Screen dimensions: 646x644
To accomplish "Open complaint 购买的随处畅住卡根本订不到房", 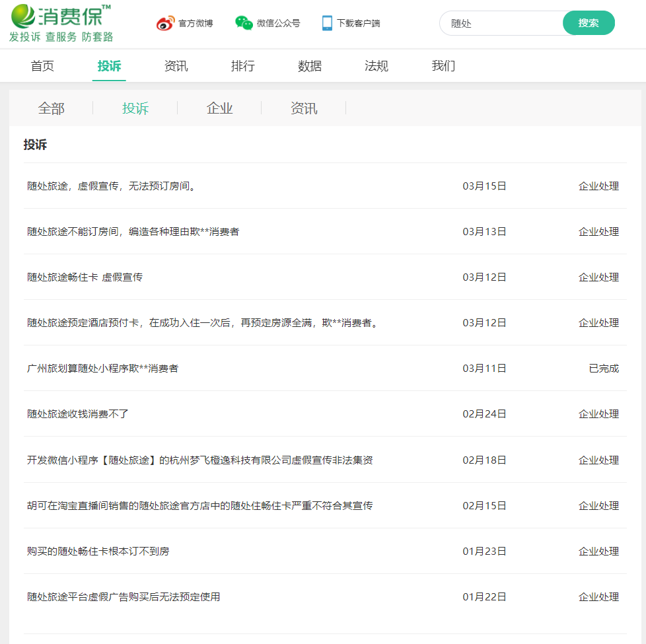I will [98, 552].
